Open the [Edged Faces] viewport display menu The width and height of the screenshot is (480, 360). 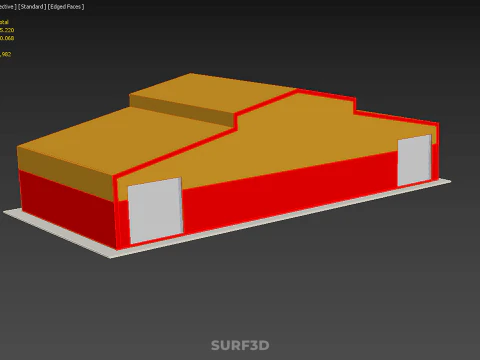click(66, 7)
